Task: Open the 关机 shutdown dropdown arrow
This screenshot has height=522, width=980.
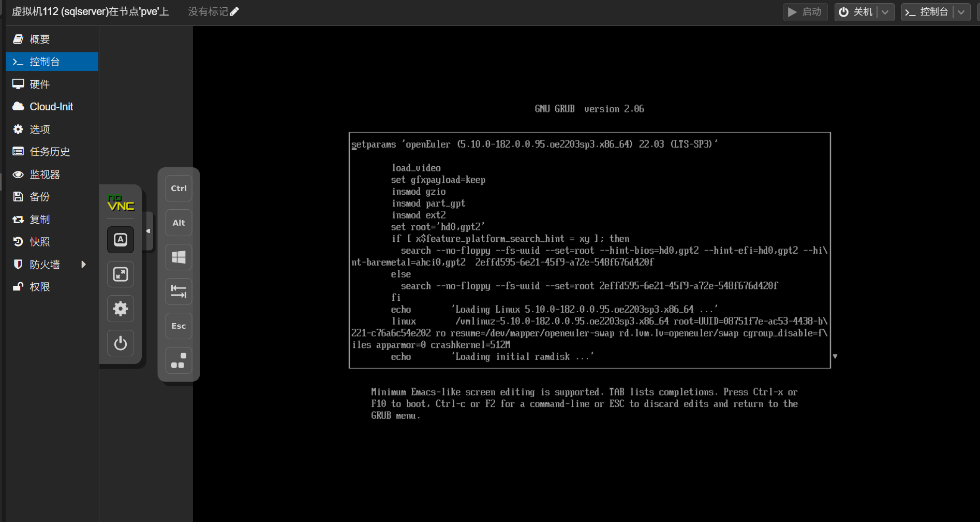Action: coord(885,12)
